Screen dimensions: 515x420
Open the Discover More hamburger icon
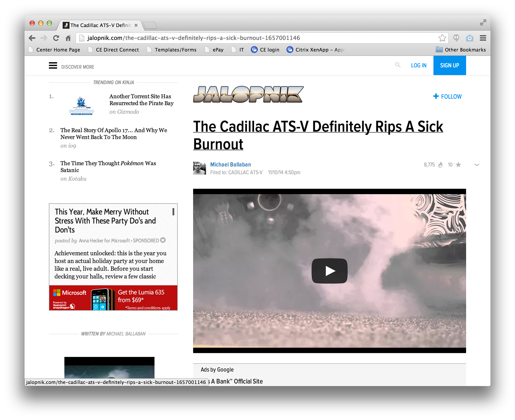pyautogui.click(x=53, y=65)
